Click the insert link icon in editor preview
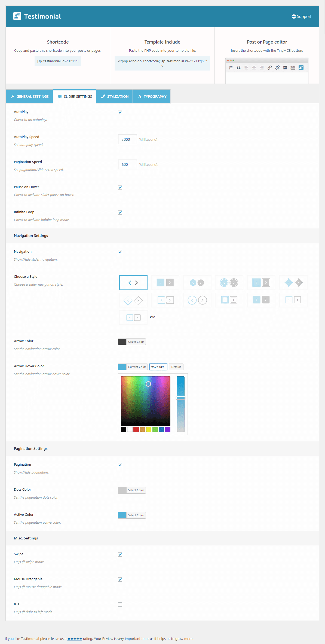Viewport: 325px width, 644px height. click(x=269, y=68)
